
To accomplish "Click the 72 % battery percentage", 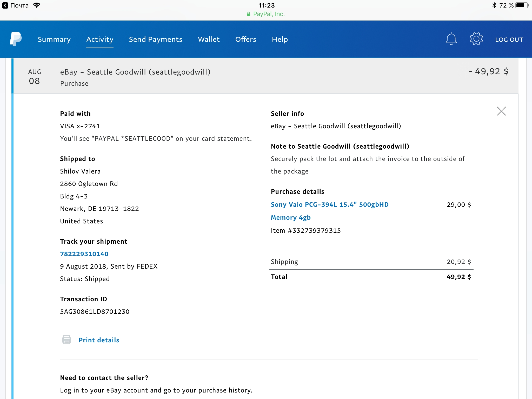I will pyautogui.click(x=507, y=5).
